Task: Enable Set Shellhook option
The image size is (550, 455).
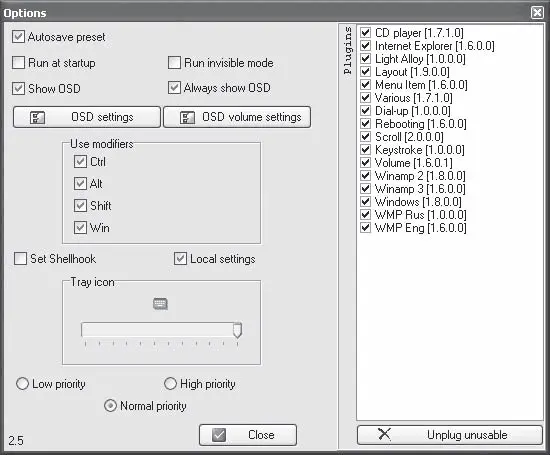Action: click(x=20, y=259)
